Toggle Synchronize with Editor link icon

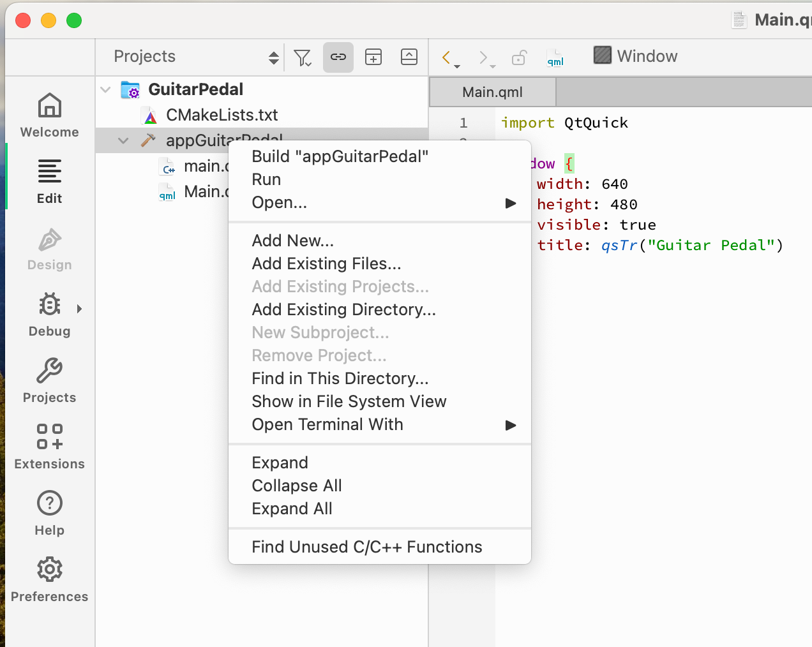(x=338, y=57)
